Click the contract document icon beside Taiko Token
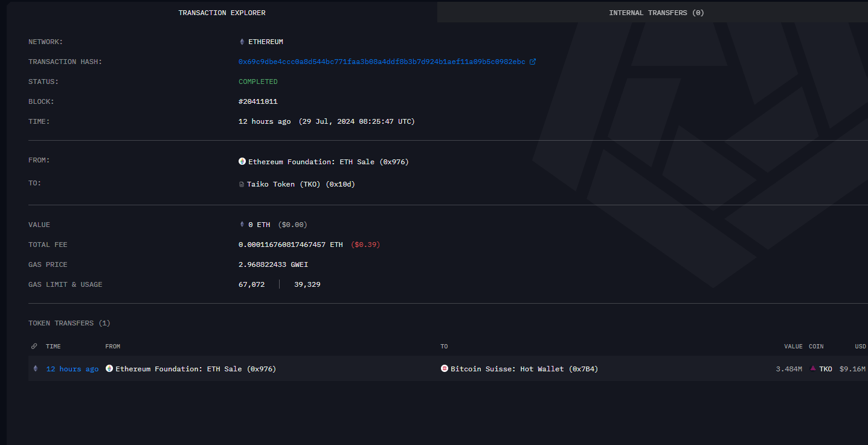This screenshot has height=445, width=868. 242,185
